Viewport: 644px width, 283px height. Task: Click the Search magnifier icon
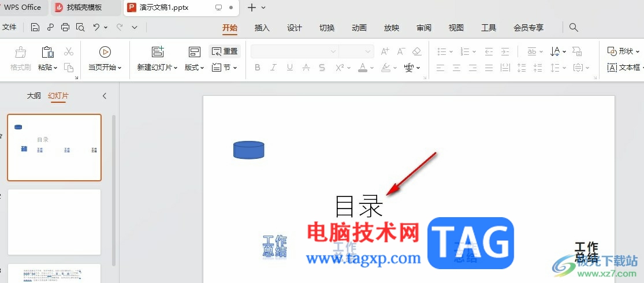574,28
